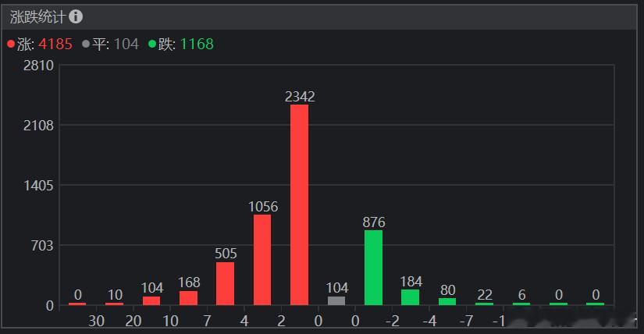
Task: Click the 涨跌统计 panel title
Action: [37, 17]
